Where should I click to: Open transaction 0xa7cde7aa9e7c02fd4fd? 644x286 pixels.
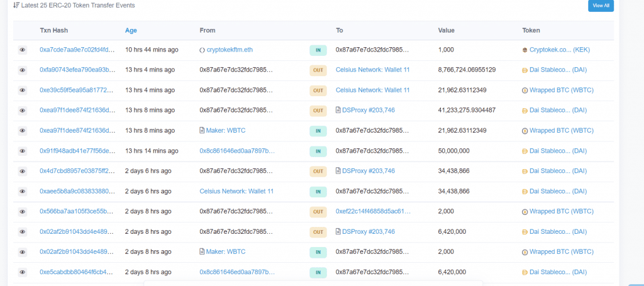(77, 50)
